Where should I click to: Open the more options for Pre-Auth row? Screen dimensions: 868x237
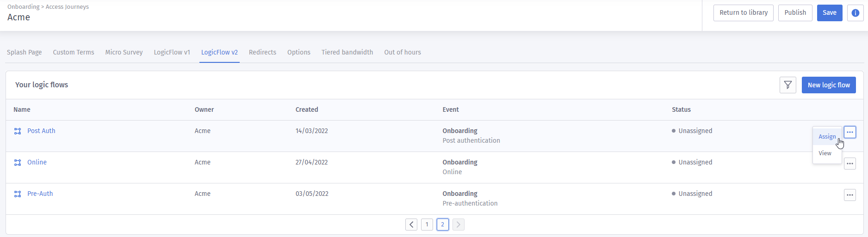pos(849,195)
